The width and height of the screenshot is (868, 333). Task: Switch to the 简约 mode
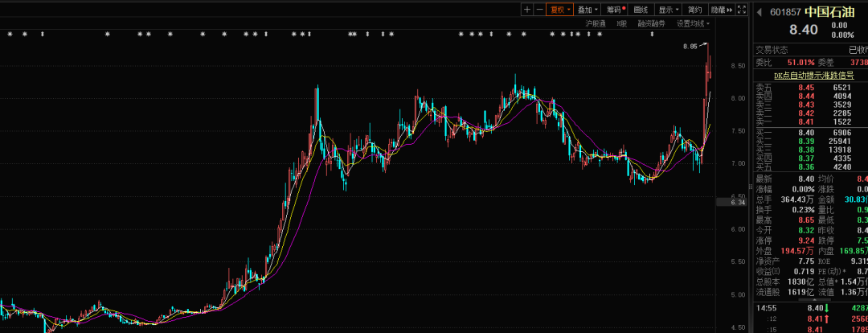coord(694,10)
